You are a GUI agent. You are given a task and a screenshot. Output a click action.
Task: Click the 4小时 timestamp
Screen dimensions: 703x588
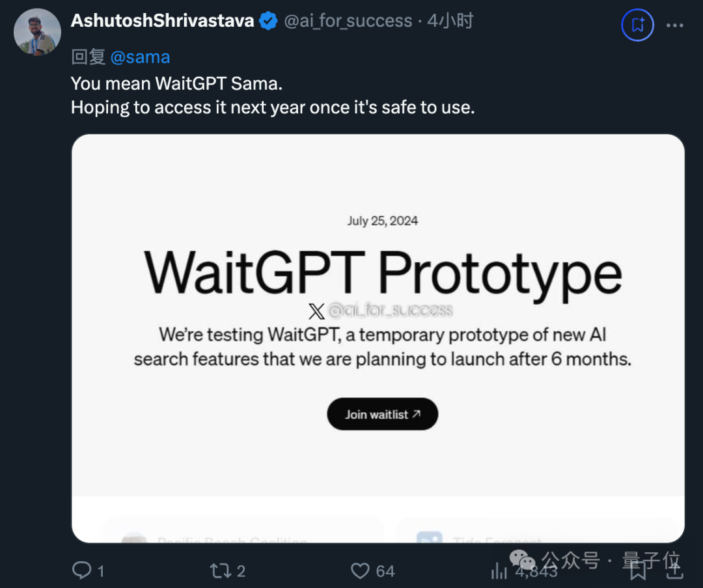(450, 21)
